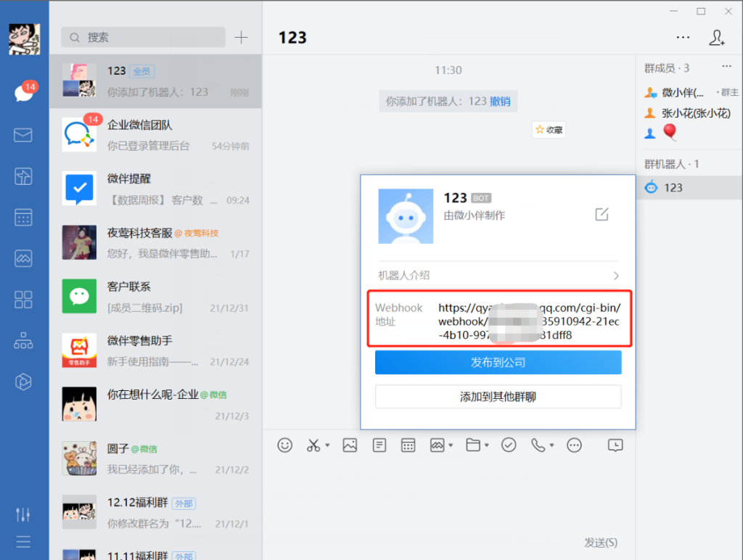This screenshot has height=560, width=743.
Task: Click the more circle dots icon in toolbar
Action: tap(575, 445)
